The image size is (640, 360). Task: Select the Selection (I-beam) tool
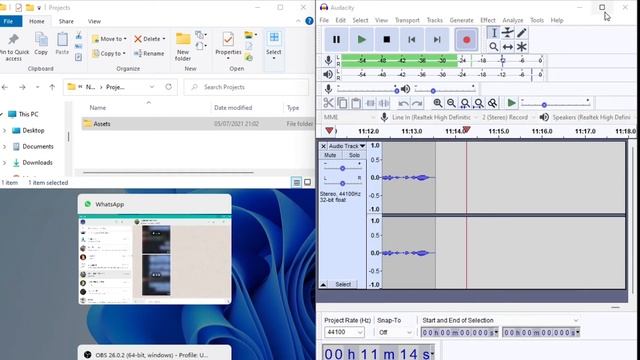493,33
